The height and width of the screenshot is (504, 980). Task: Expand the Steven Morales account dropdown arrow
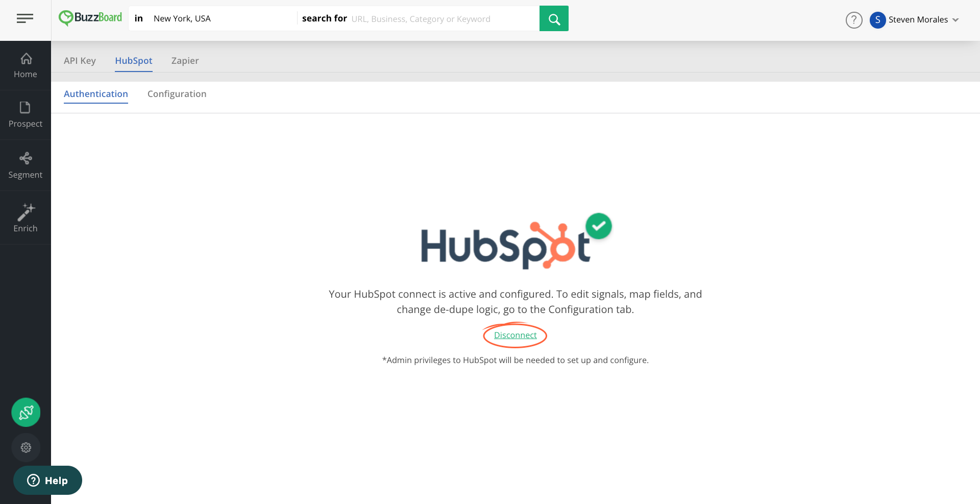pyautogui.click(x=955, y=20)
